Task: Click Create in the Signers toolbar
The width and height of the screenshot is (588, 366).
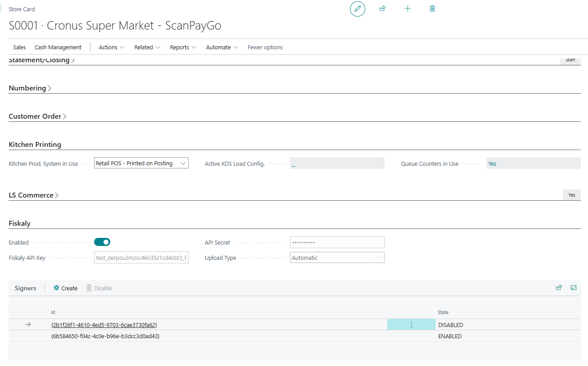Action: point(65,288)
